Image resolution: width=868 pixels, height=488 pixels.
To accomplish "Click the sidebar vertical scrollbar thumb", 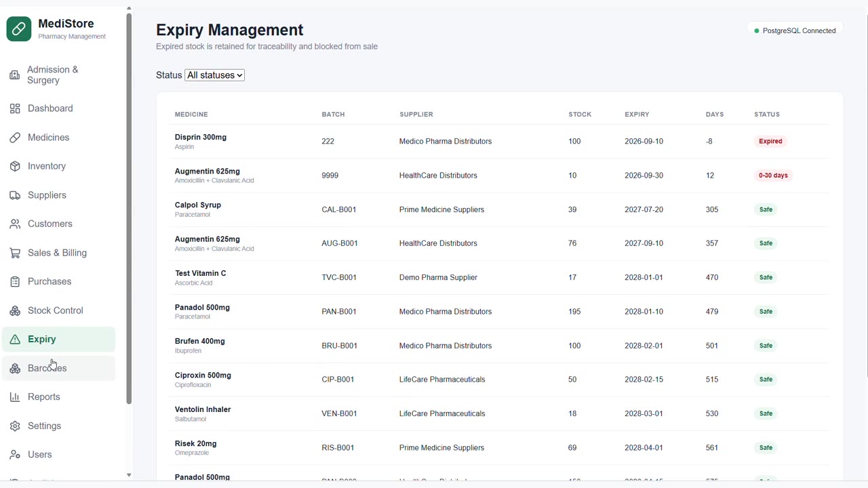I will (129, 209).
